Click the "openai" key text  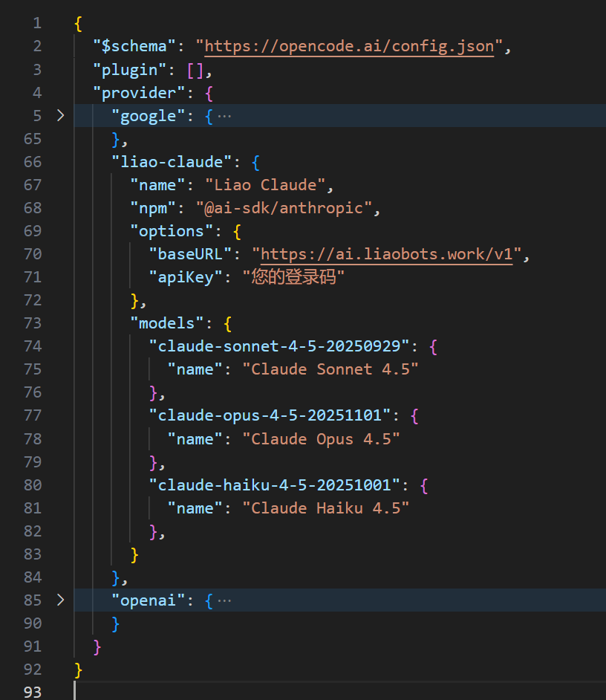(148, 600)
